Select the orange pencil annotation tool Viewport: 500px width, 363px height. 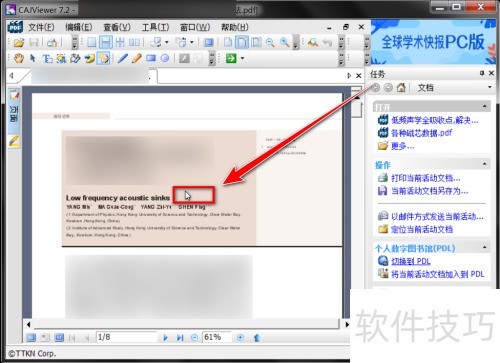[137, 58]
